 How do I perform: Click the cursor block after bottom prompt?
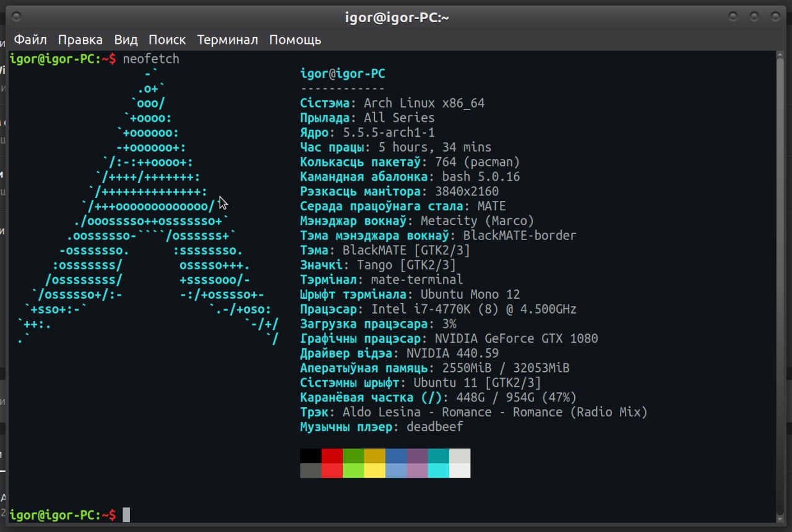[126, 515]
